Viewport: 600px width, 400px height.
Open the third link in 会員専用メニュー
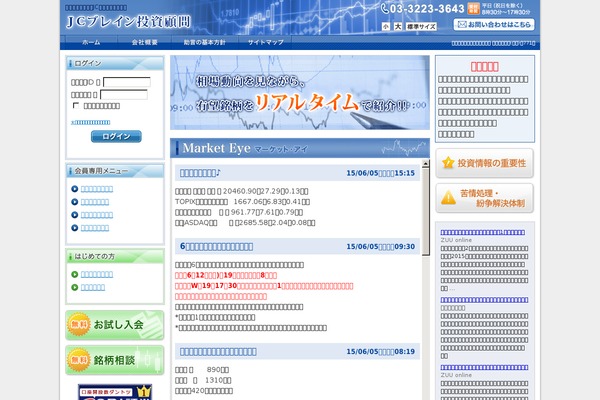[97, 215]
